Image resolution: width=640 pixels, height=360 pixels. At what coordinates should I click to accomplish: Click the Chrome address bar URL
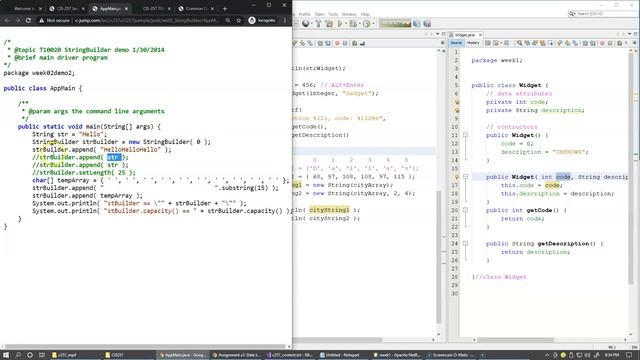[x=147, y=20]
